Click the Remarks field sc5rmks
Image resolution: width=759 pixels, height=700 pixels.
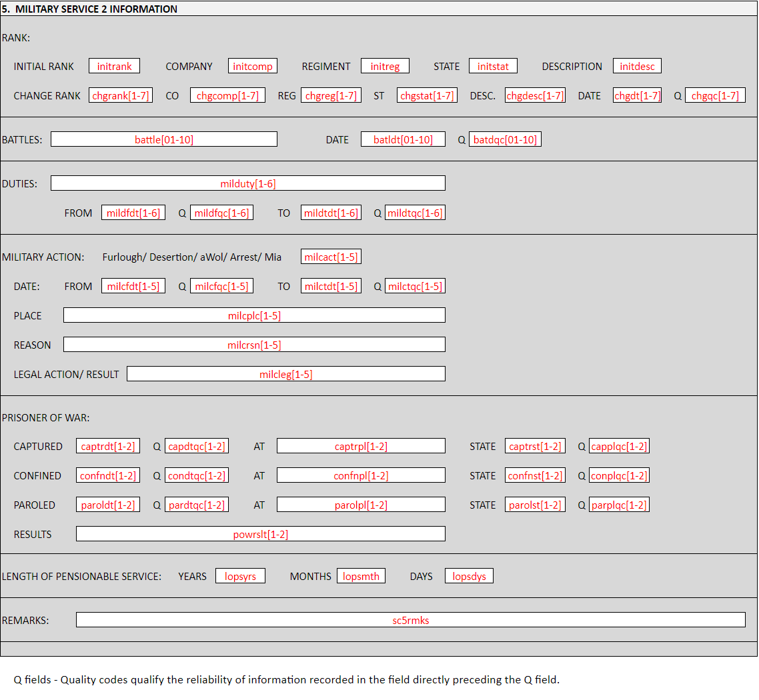410,620
